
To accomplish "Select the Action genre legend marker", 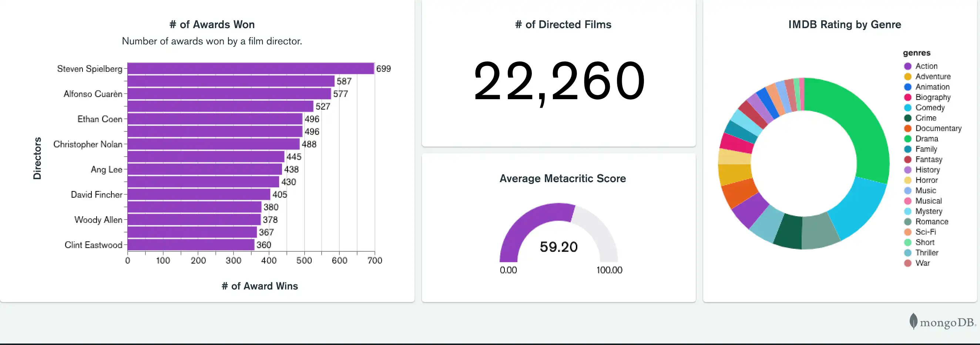I will point(908,66).
